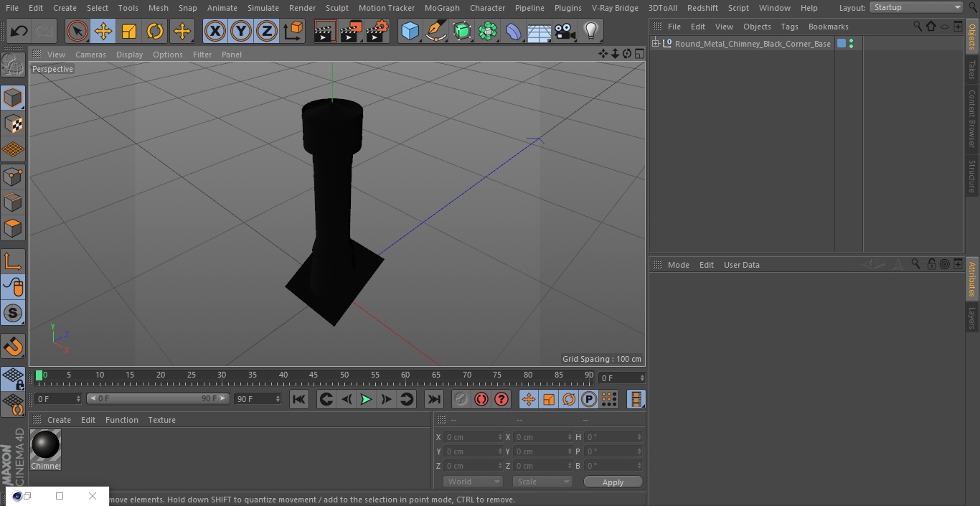Click the Apply button
980x506 pixels.
613,482
